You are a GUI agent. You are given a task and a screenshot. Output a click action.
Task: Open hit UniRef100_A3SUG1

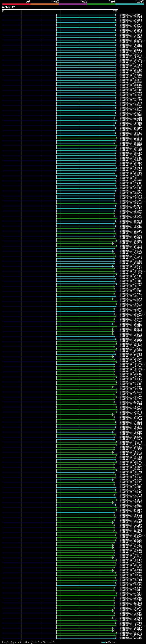131,261
